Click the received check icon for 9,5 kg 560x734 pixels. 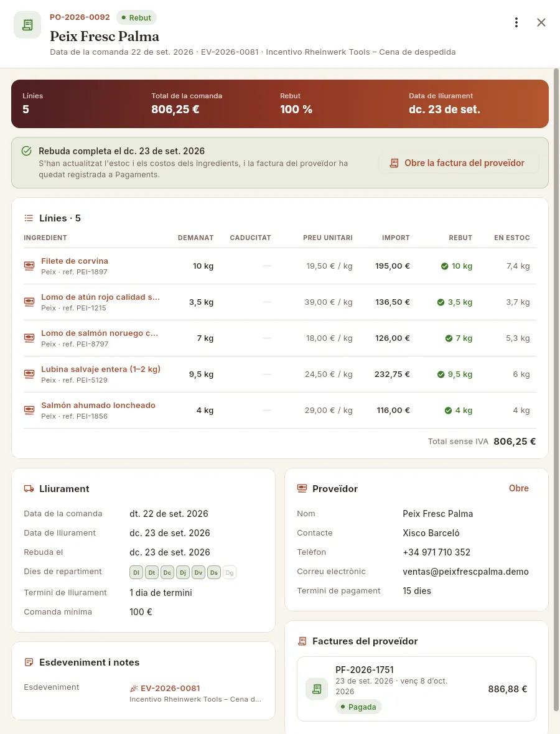[441, 374]
